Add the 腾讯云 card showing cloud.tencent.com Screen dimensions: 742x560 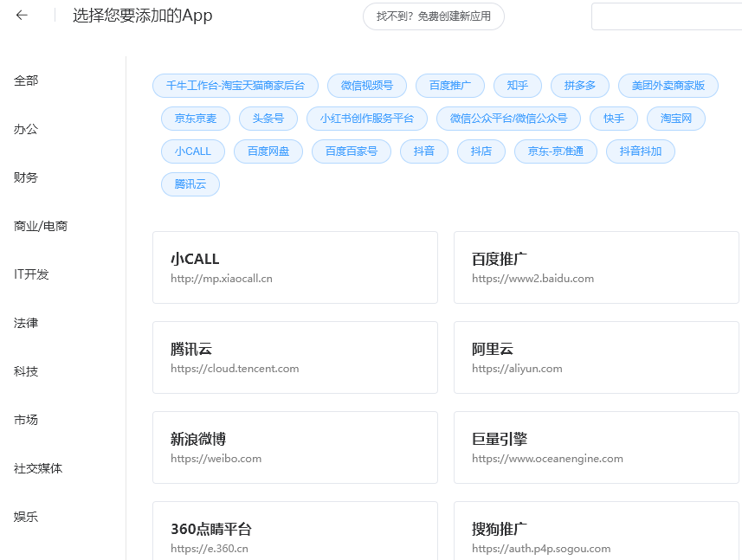[x=295, y=357]
